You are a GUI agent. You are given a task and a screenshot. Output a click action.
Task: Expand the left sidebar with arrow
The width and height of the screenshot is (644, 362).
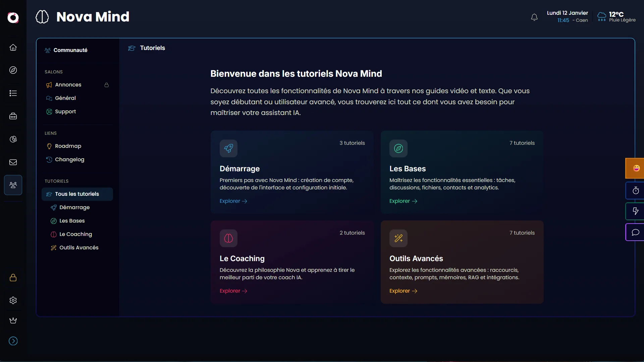13,341
